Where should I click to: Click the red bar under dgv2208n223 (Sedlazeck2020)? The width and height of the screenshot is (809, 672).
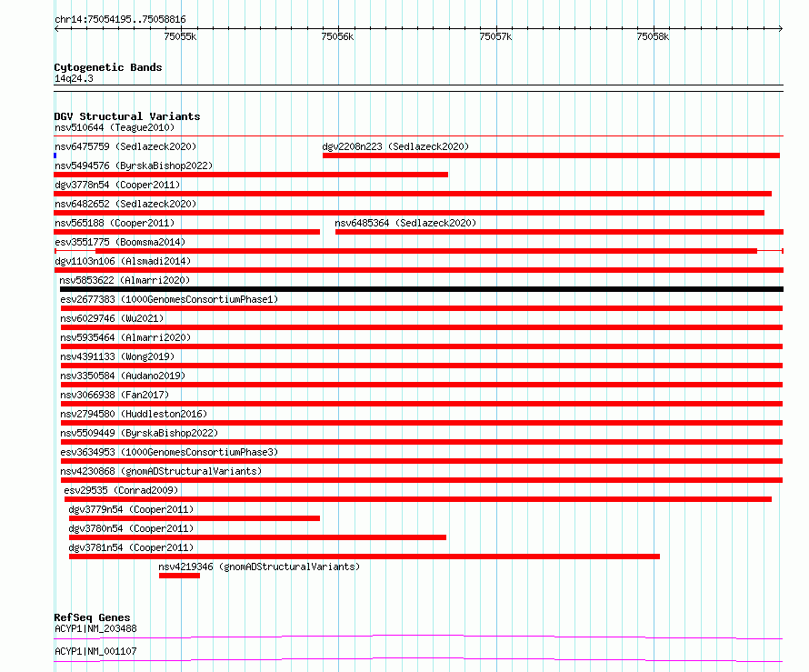(551, 155)
